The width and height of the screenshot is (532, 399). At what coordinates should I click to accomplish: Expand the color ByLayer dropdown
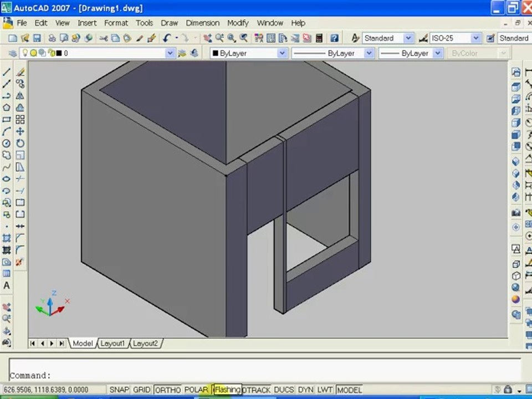coord(282,53)
